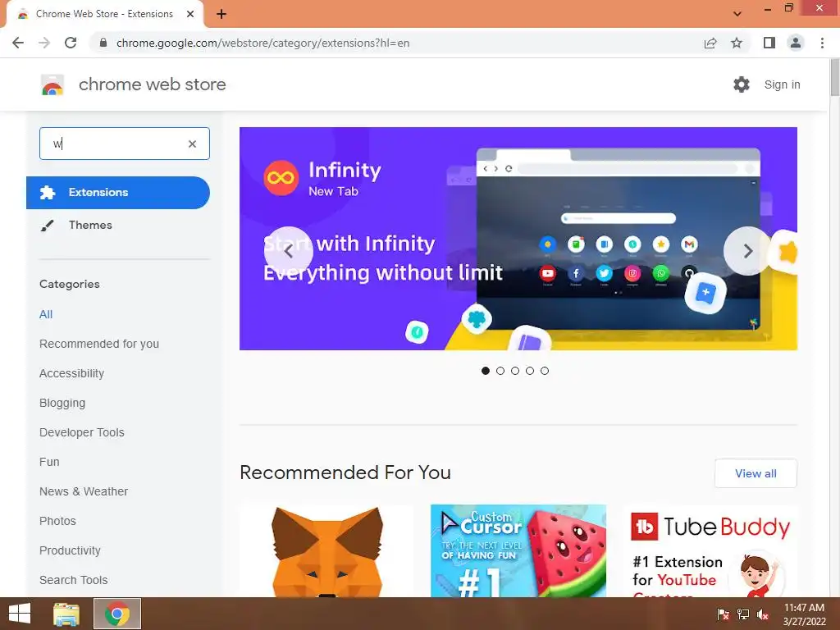Open taskbar clock and date
This screenshot has height=630, width=840.
[804, 614]
